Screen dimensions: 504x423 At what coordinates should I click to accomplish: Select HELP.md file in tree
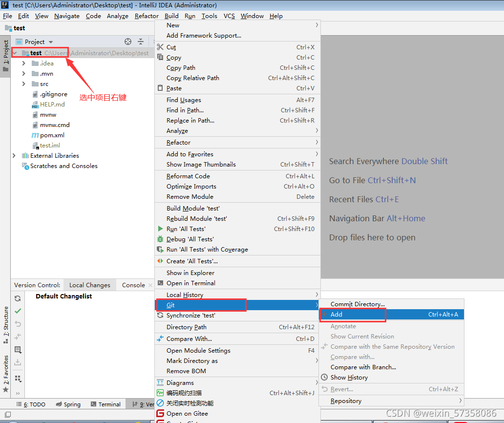(x=52, y=105)
